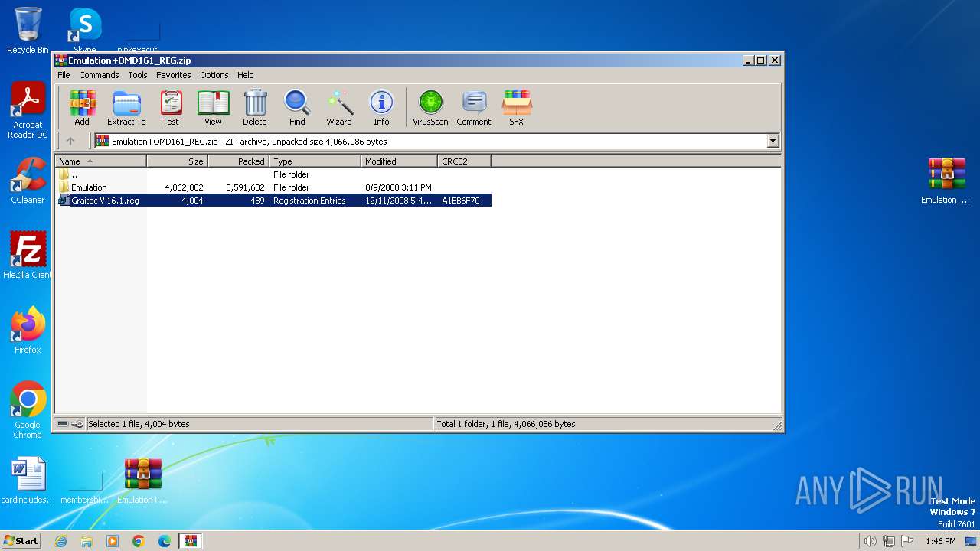The height and width of the screenshot is (551, 980).
Task: Sort by Name column header
Action: tap(100, 161)
